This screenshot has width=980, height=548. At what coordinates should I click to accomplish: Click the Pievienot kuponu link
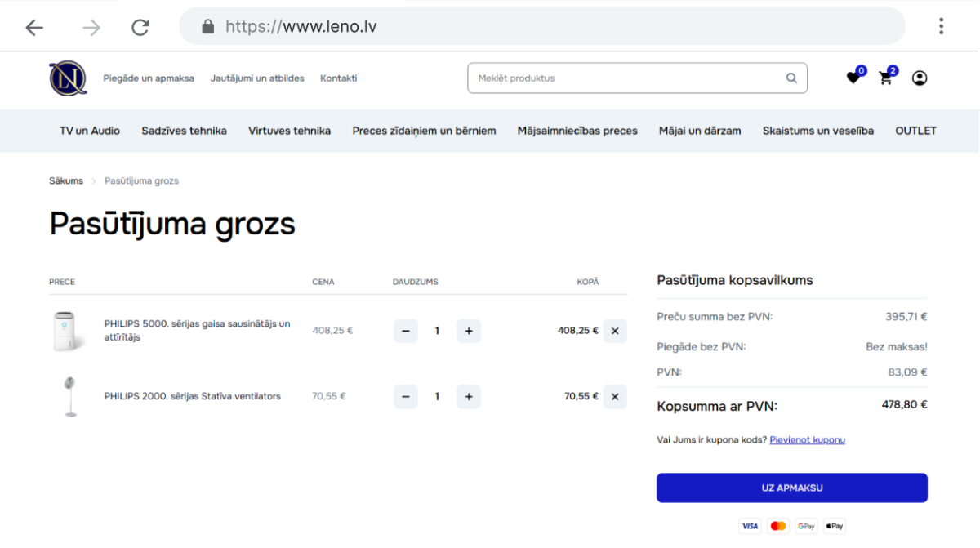807,440
